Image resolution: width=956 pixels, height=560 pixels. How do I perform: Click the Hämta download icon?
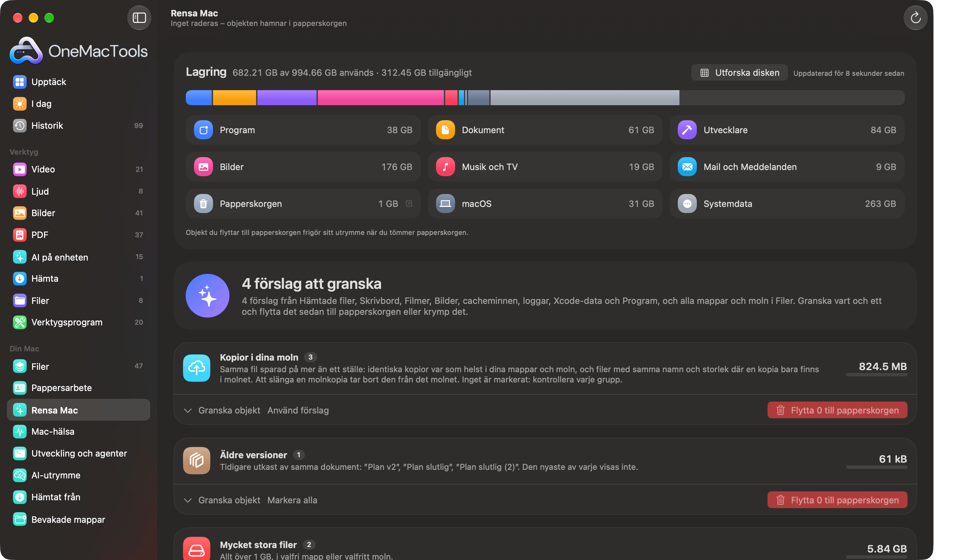pos(20,279)
